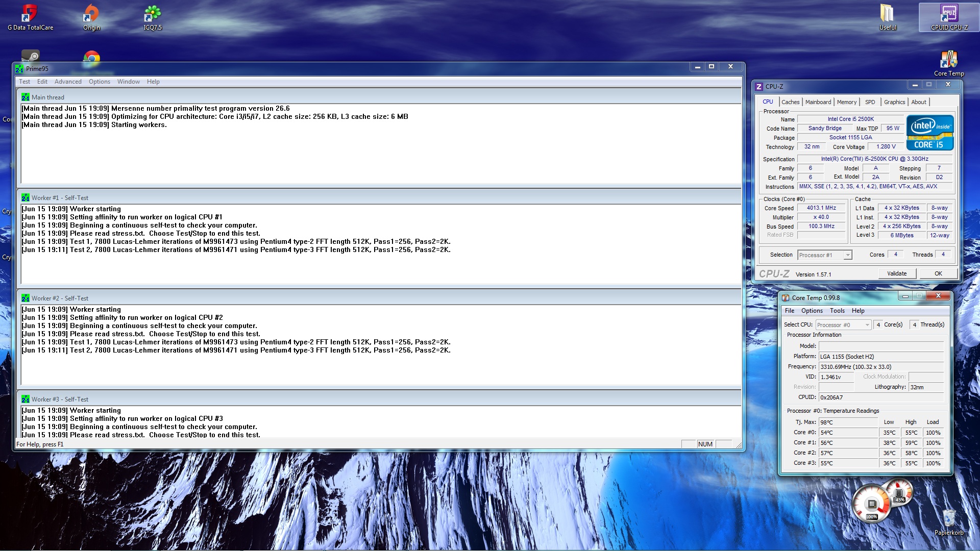This screenshot has height=551, width=980.
Task: Open the G Data TotalCare desktop shortcut
Action: pos(30,17)
